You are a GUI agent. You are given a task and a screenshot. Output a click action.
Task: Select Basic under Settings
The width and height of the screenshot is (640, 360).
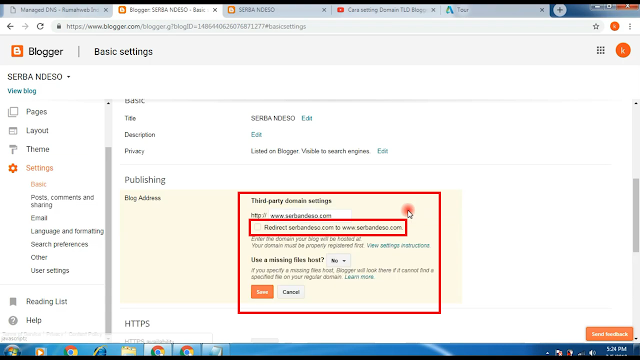point(38,184)
